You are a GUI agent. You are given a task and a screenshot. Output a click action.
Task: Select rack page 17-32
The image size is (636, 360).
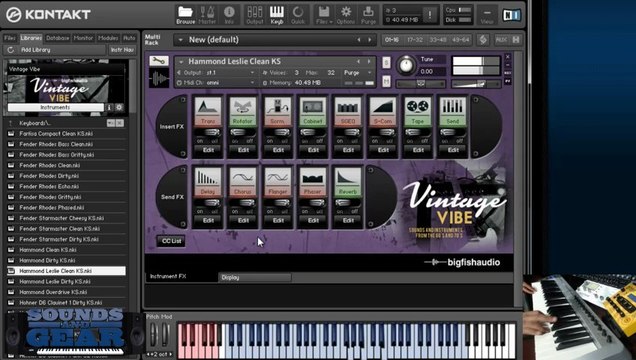[x=415, y=40]
